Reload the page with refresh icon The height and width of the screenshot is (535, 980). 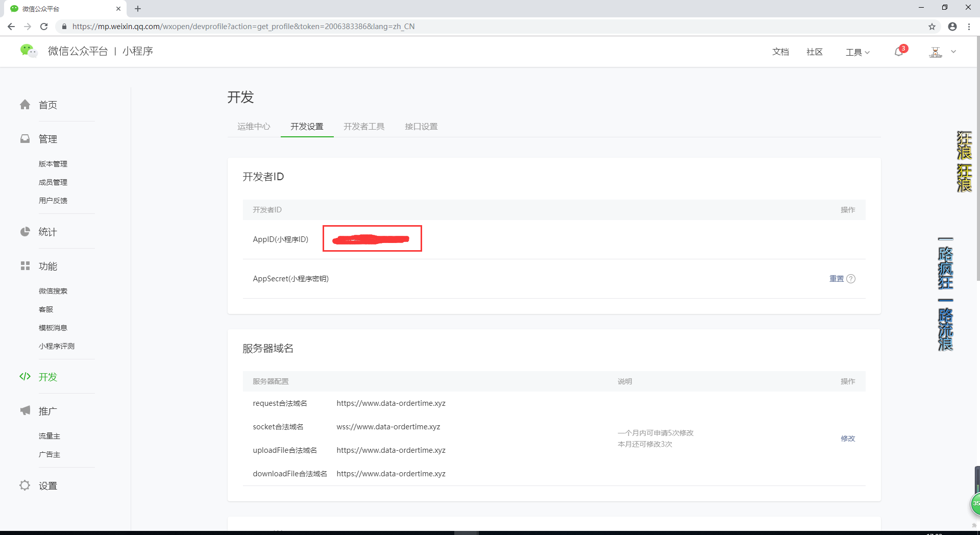point(44,27)
